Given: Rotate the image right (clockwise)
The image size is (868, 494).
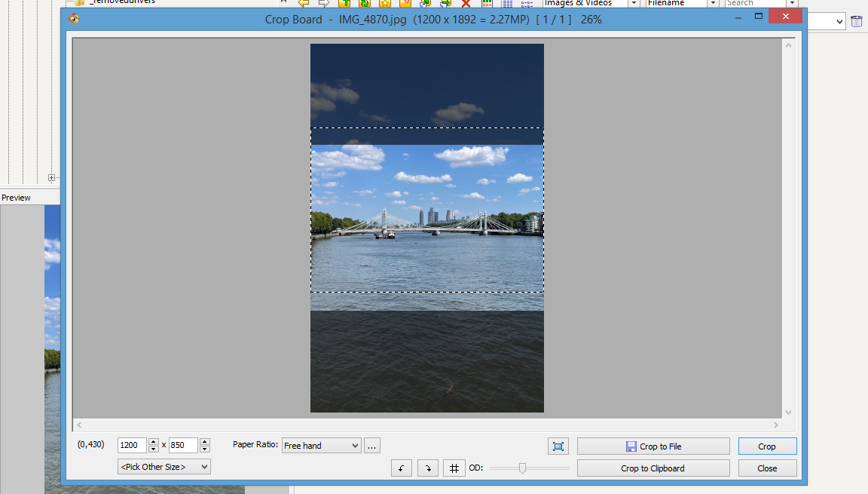Looking at the screenshot, I should [428, 468].
